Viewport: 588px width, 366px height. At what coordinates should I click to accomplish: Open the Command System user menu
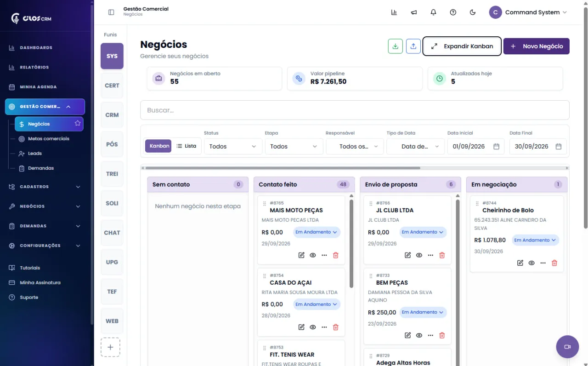[x=528, y=12]
